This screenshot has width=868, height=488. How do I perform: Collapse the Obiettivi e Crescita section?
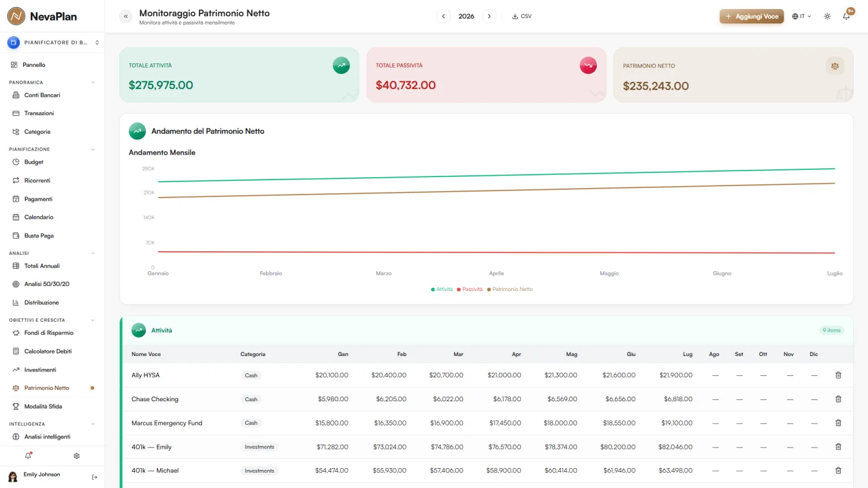click(x=92, y=320)
